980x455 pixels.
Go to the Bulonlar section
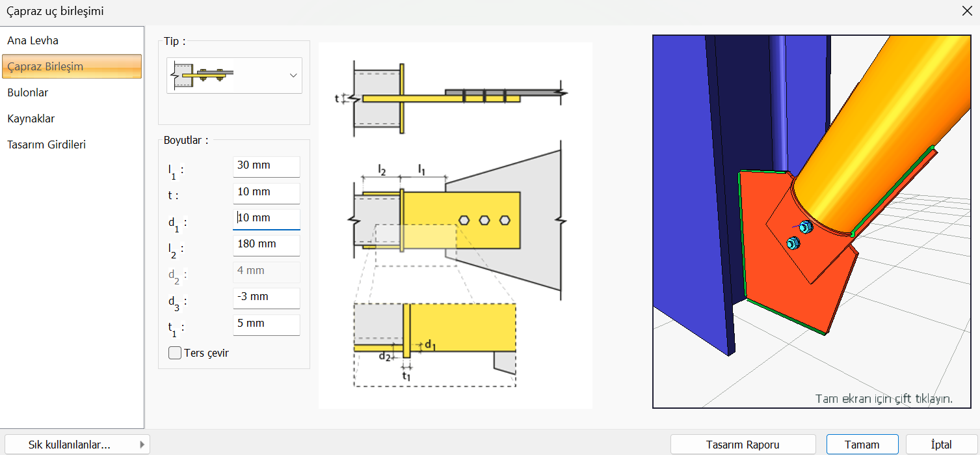tap(28, 92)
